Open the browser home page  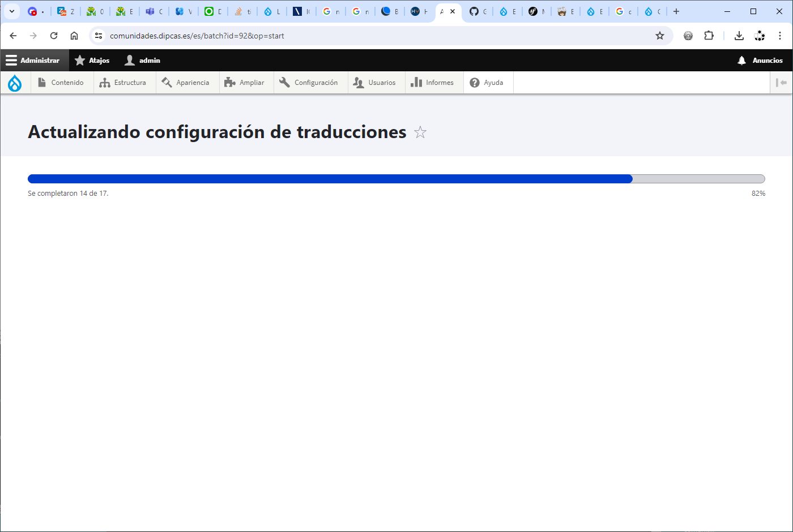(x=74, y=36)
